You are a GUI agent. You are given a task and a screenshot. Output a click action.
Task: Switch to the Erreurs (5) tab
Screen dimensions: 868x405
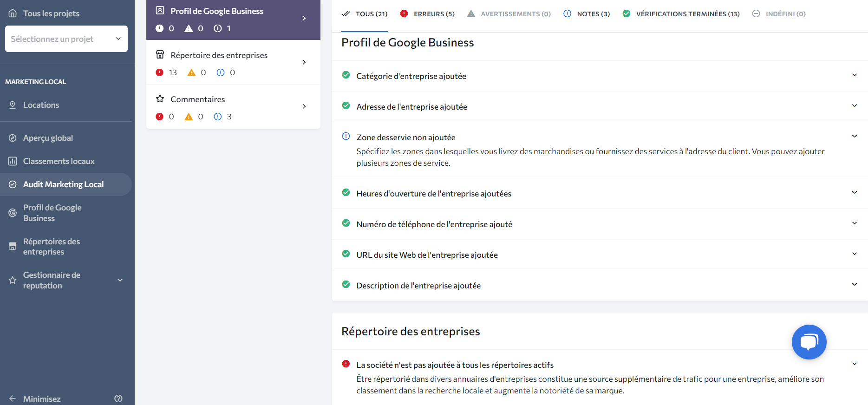tap(428, 14)
